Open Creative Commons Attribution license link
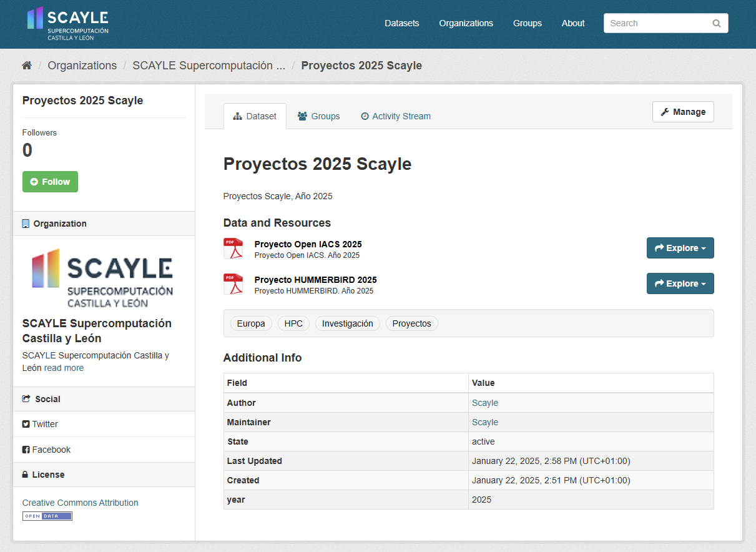The height and width of the screenshot is (552, 756). pos(81,503)
